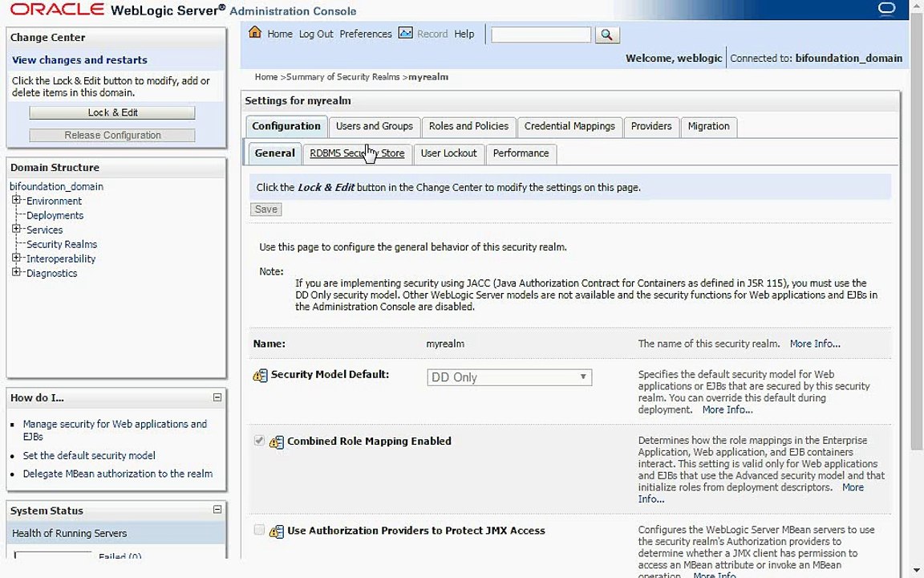Open the Providers tab
Image resolution: width=924 pixels, height=578 pixels.
click(x=651, y=126)
